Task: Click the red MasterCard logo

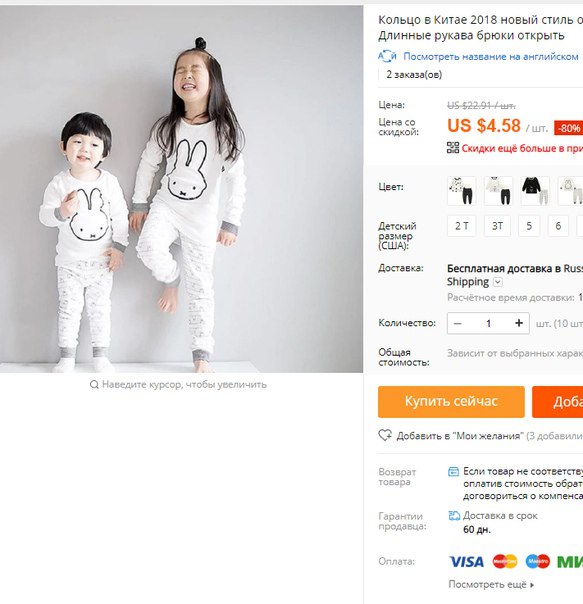Action: [505, 562]
